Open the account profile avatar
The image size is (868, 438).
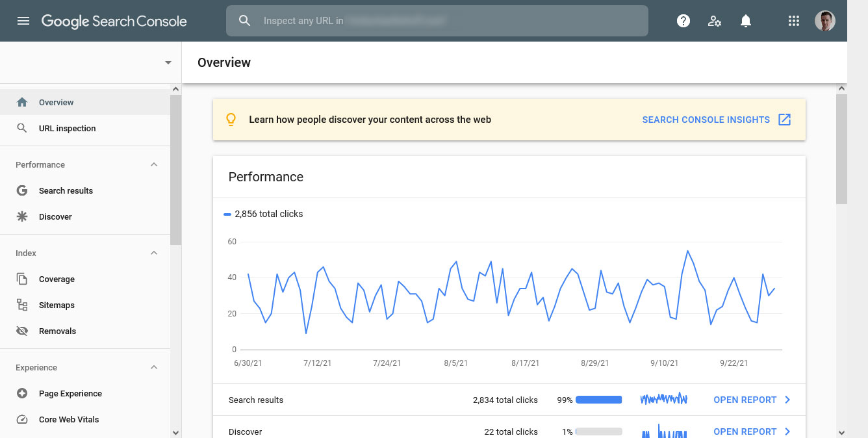tap(825, 21)
